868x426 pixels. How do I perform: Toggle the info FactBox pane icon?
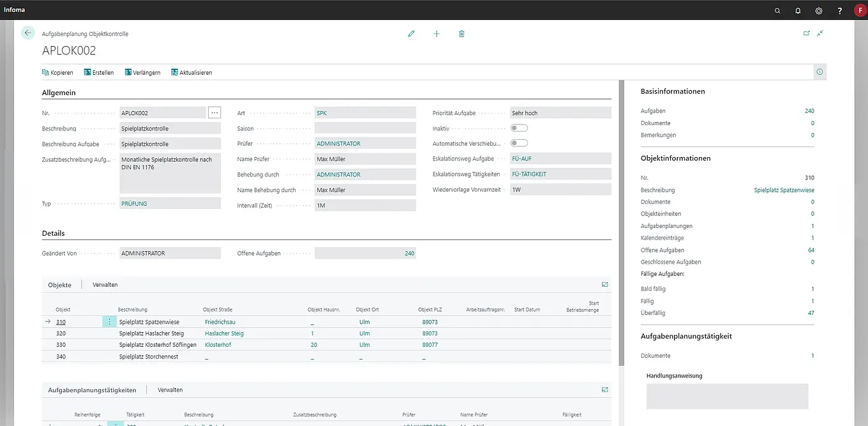(x=820, y=72)
